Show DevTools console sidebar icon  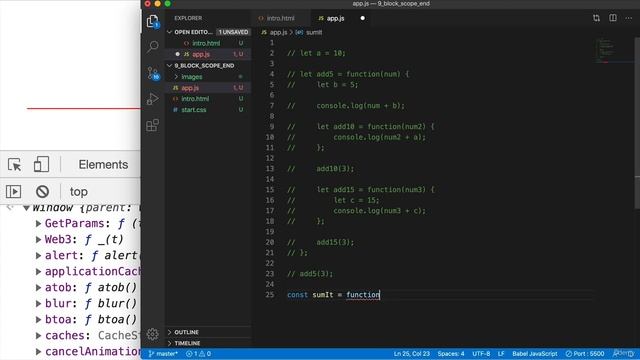click(x=13, y=191)
